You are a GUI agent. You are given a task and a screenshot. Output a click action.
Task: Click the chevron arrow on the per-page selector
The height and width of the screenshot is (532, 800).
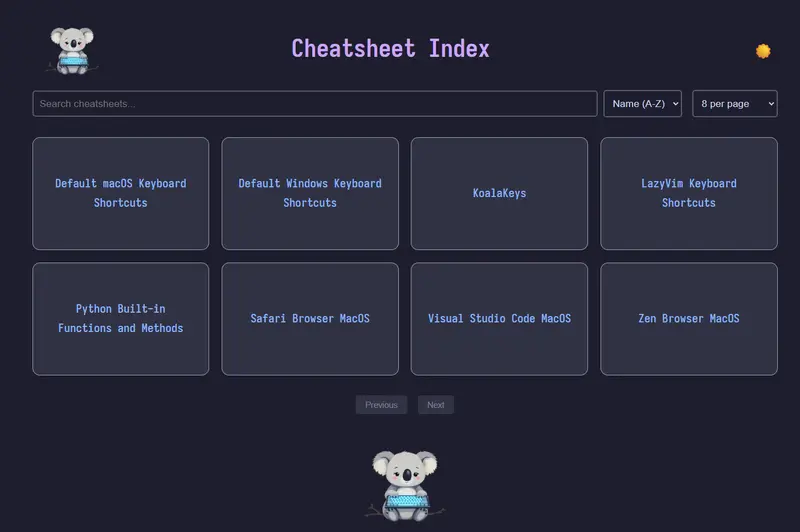[768, 104]
